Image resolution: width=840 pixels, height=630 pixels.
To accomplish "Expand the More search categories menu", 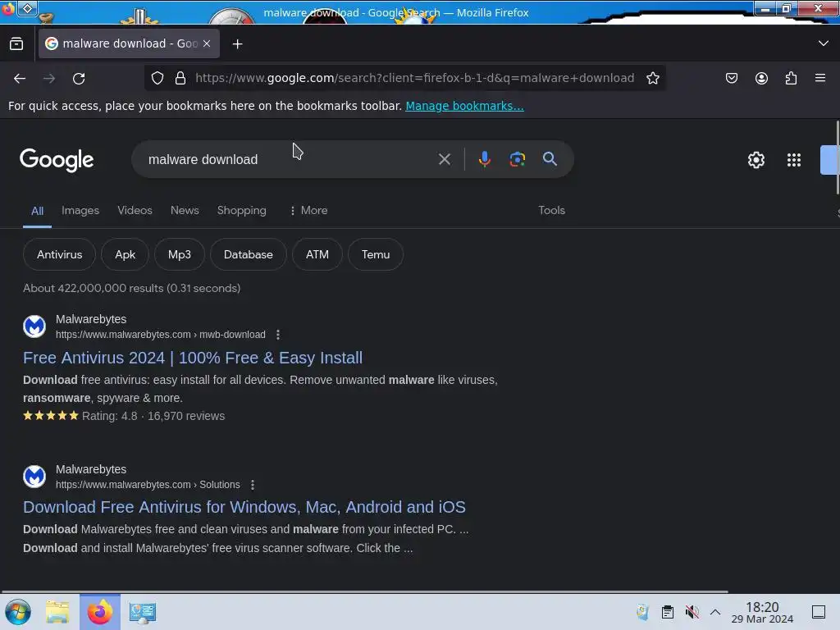I will coord(308,211).
